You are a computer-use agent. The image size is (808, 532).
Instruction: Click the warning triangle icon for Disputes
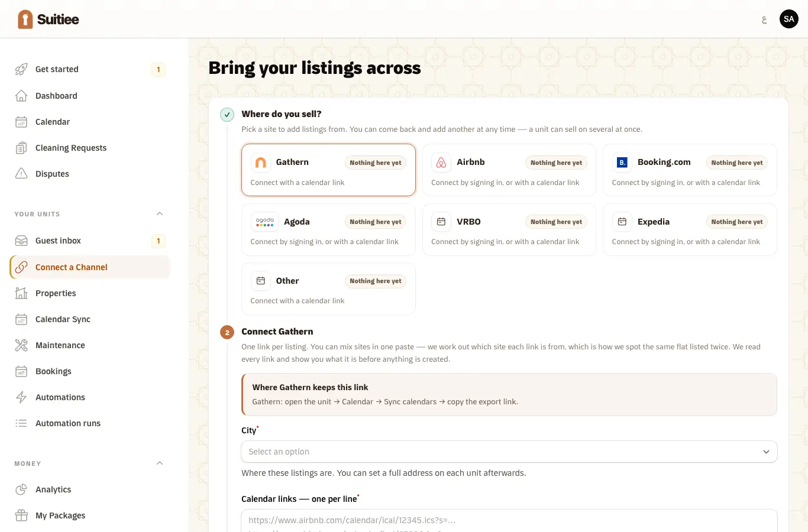pyautogui.click(x=21, y=174)
